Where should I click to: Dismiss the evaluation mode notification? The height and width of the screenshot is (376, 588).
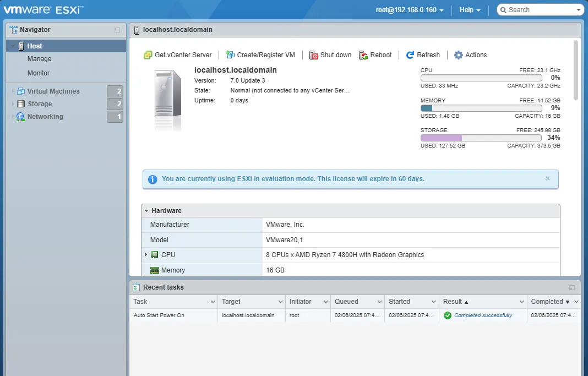547,178
